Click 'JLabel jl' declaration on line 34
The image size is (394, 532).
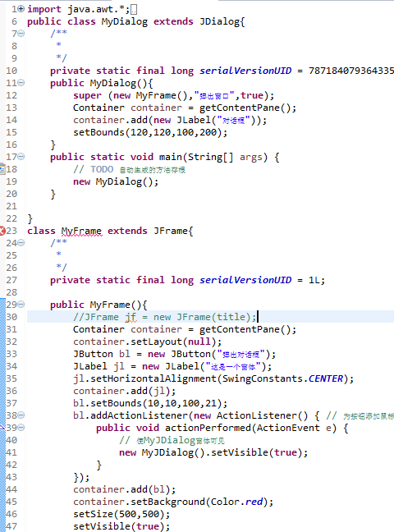[98, 366]
